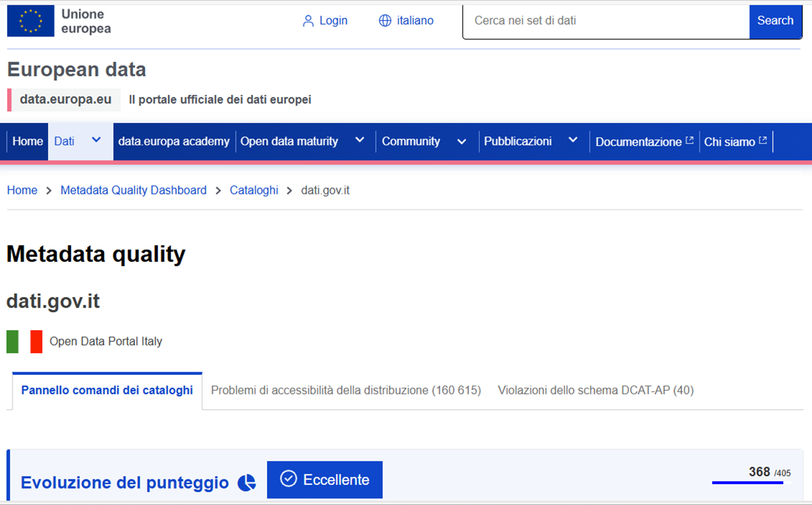The width and height of the screenshot is (812, 505).
Task: Open Documentazione via its external link icon
Action: pyautogui.click(x=690, y=139)
